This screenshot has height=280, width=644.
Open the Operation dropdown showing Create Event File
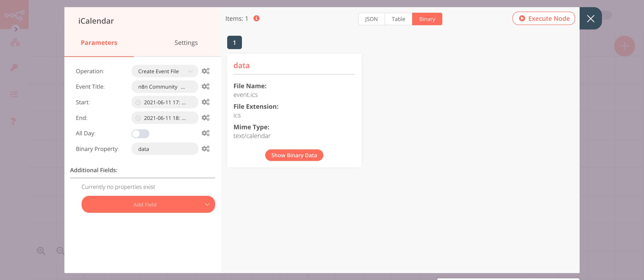coord(165,71)
